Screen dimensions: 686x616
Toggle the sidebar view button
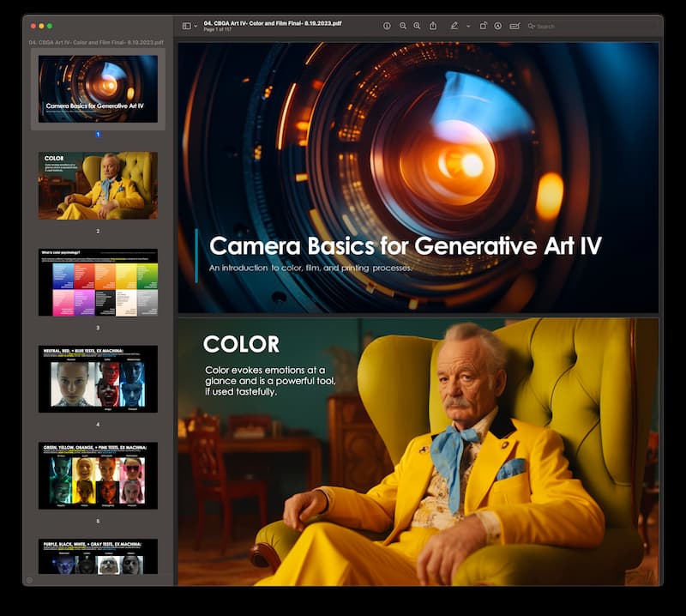click(x=187, y=27)
